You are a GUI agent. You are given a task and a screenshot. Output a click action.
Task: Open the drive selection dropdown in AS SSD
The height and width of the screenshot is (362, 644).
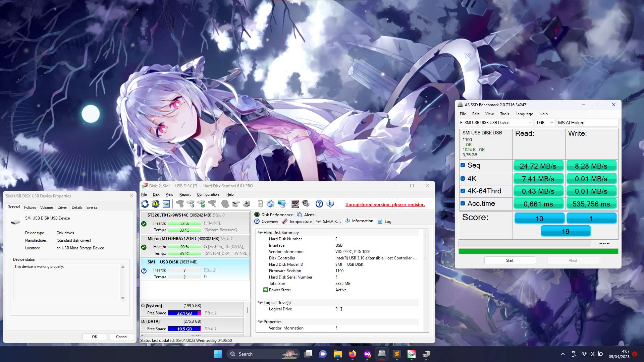click(496, 123)
